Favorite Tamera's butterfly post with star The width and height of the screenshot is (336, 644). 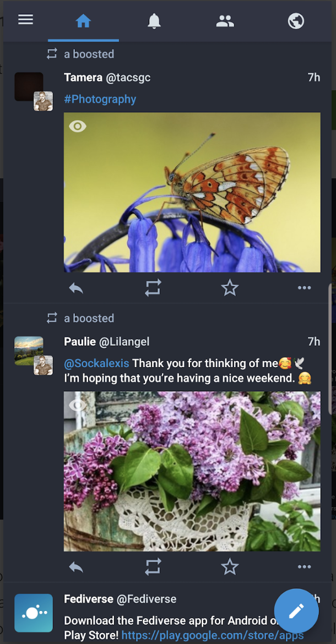[x=229, y=288]
